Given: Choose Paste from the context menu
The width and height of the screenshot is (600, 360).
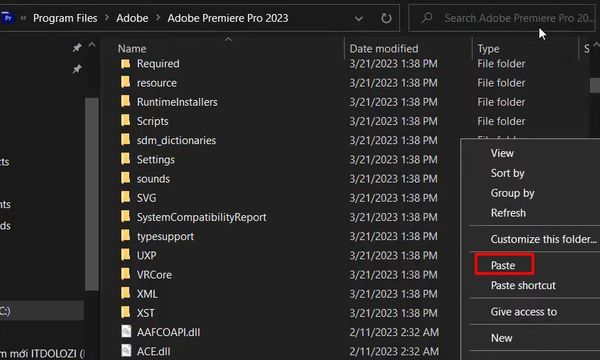Looking at the screenshot, I should coord(503,265).
